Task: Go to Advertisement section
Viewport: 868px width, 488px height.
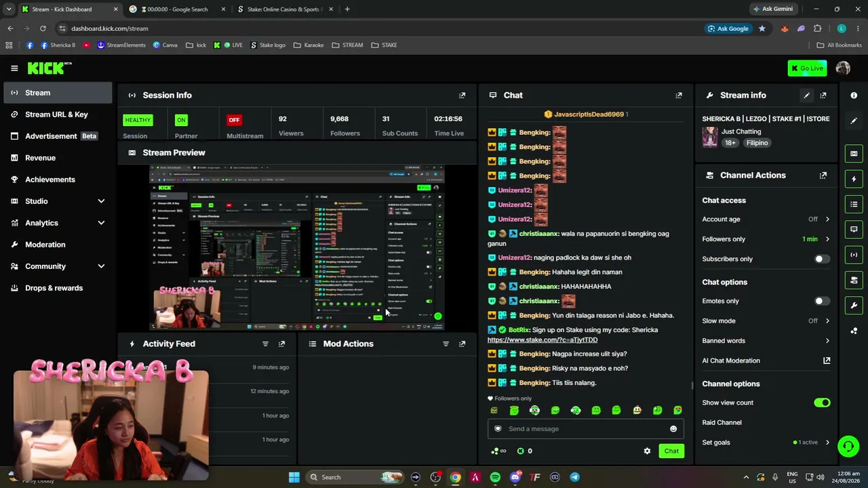Action: pos(58,136)
